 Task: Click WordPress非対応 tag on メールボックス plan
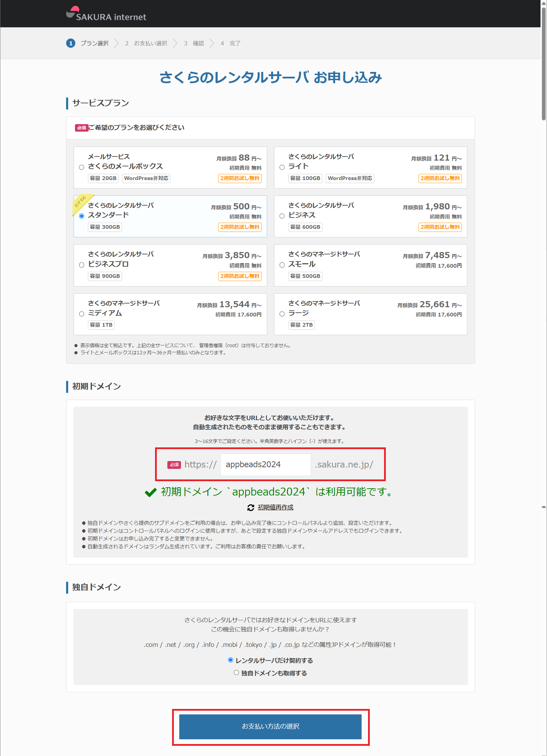146,178
